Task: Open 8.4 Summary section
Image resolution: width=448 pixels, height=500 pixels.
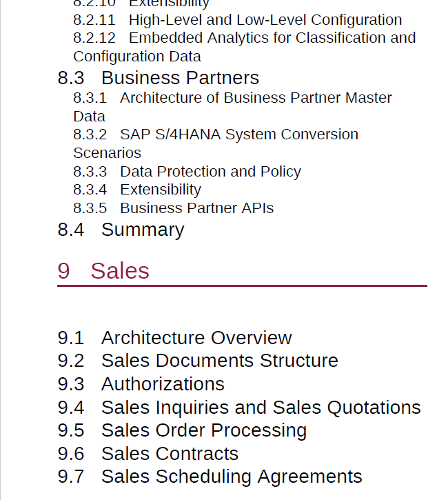Action: 121,230
